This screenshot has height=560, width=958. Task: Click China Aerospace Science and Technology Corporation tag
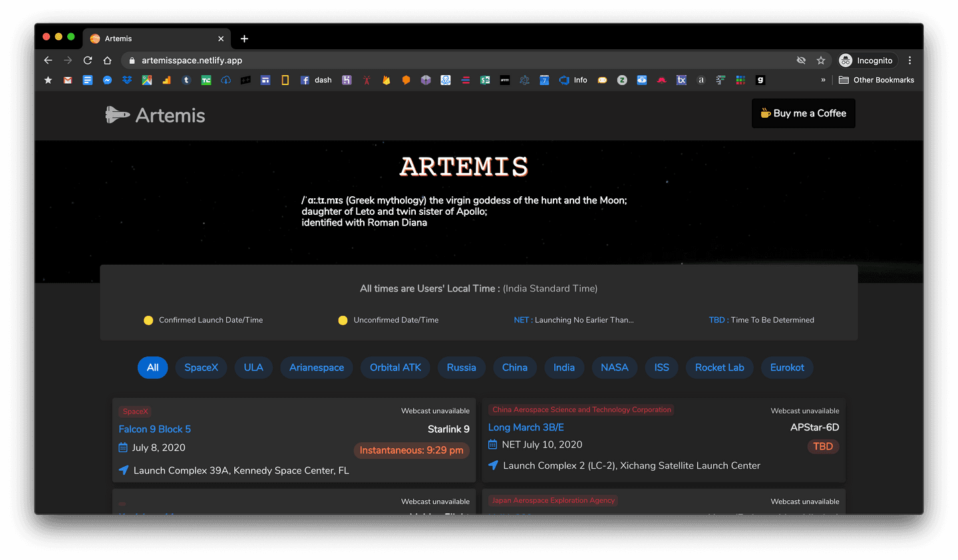tap(581, 410)
